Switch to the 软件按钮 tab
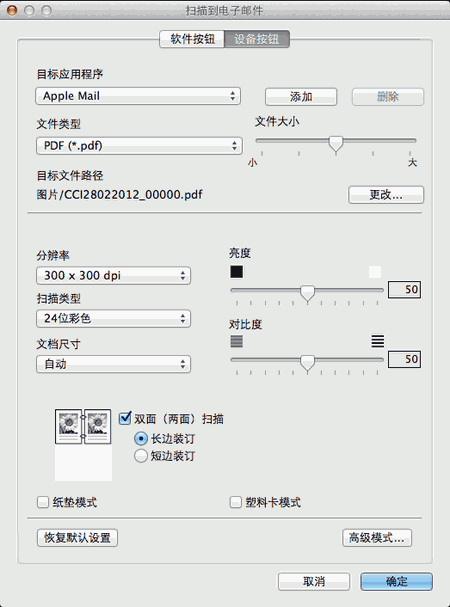The height and width of the screenshot is (607, 450). pos(192,39)
